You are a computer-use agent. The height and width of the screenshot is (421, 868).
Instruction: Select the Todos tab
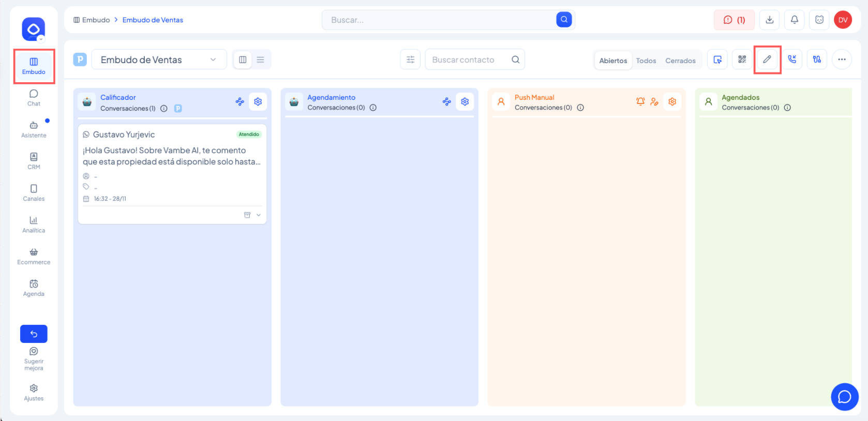pyautogui.click(x=646, y=61)
